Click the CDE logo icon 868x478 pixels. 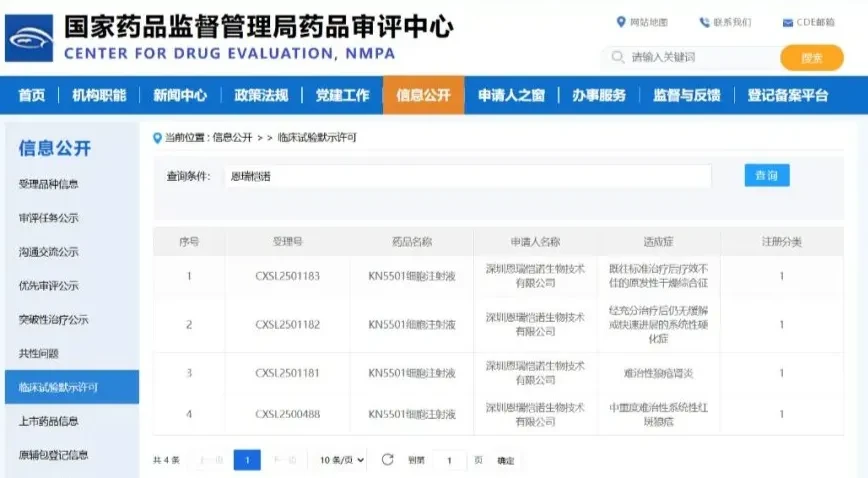[29, 38]
